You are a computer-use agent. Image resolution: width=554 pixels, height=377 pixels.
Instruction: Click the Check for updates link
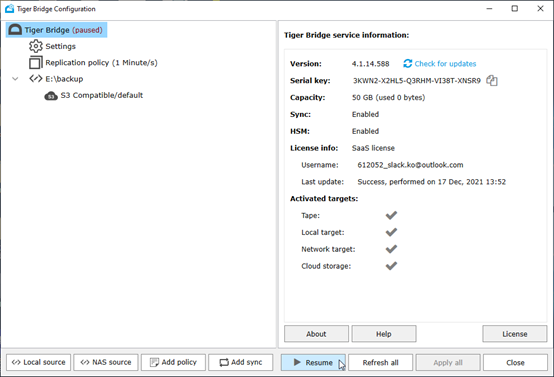pos(445,64)
